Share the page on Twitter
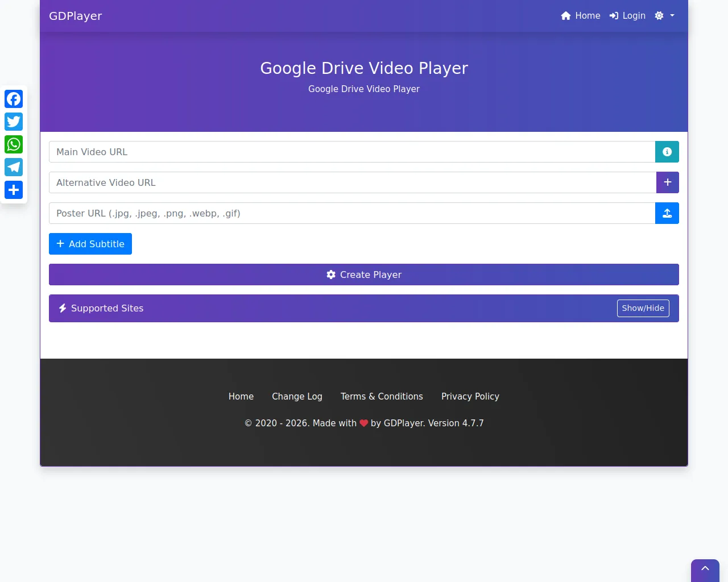 pyautogui.click(x=14, y=122)
